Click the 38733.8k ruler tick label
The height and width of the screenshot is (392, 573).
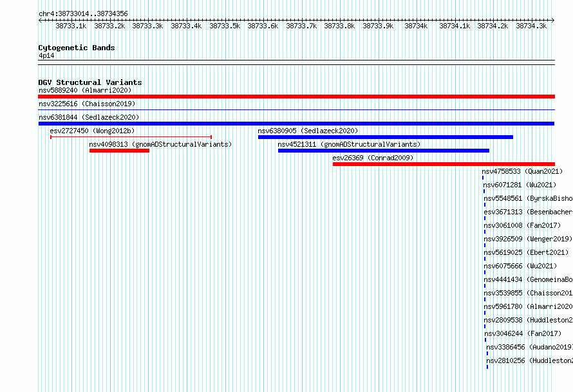pyautogui.click(x=339, y=26)
